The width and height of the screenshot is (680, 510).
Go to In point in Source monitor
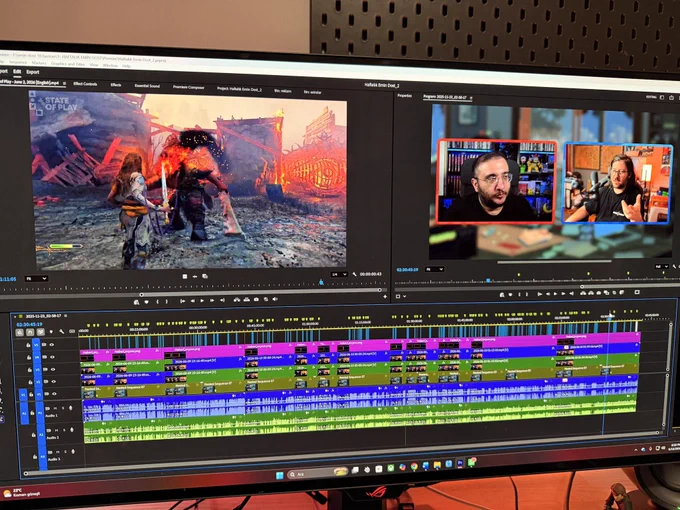(x=183, y=301)
